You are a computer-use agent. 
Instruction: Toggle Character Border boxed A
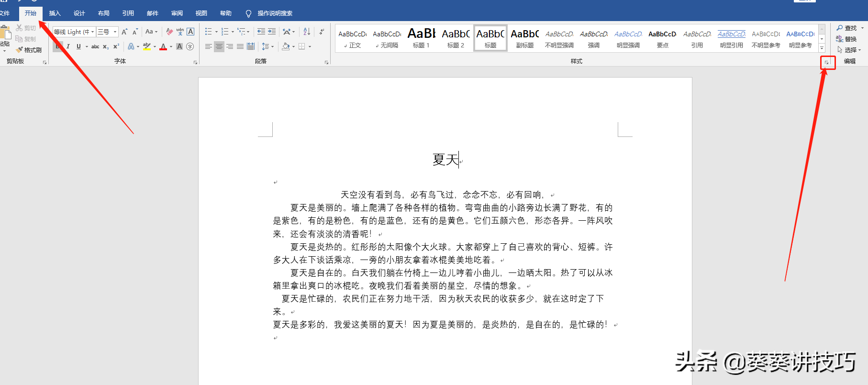click(x=190, y=32)
